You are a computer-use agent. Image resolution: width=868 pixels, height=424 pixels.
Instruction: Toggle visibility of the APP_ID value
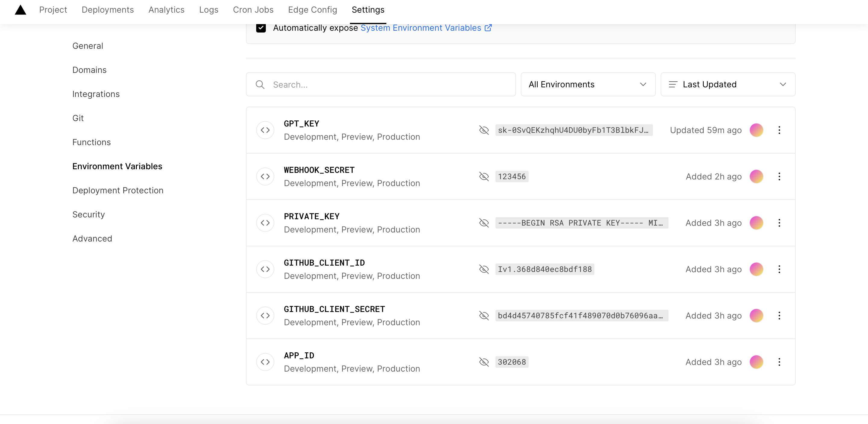pos(484,362)
